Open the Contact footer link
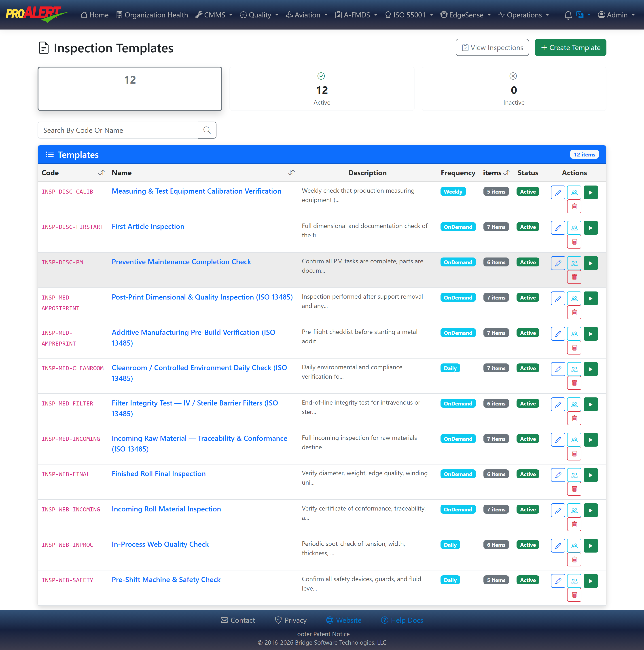This screenshot has width=644, height=650. [238, 620]
